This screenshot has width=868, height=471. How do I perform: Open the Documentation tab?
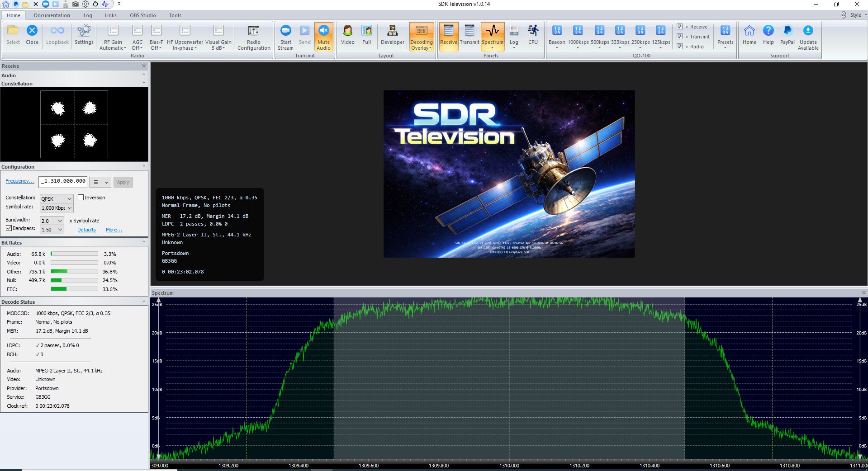coord(52,15)
